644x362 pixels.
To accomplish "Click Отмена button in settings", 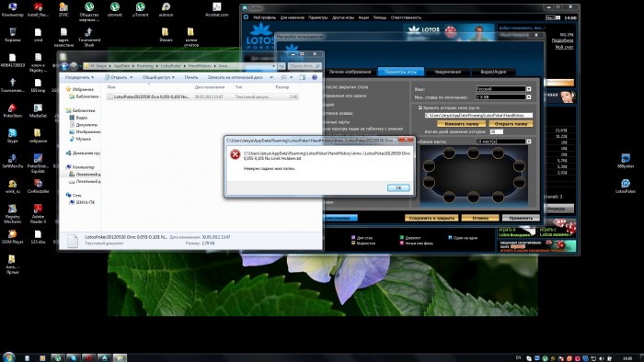I will tap(479, 218).
